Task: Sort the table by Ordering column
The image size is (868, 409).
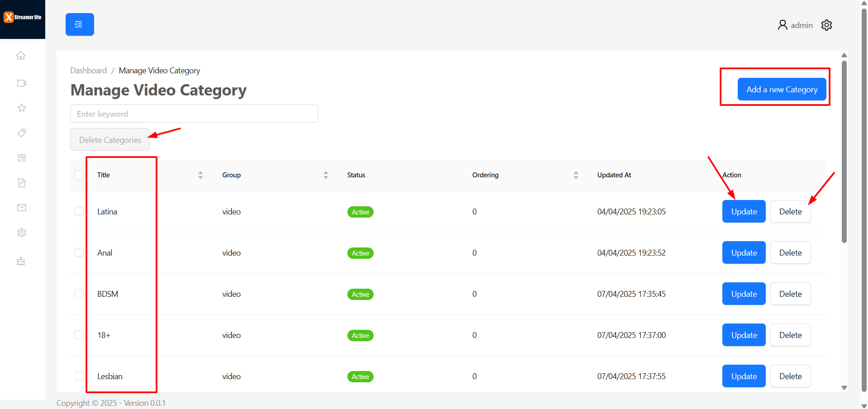Action: tap(576, 175)
